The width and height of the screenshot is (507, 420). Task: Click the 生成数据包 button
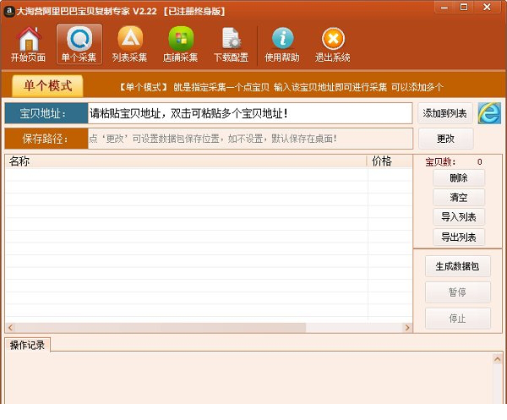click(x=457, y=266)
